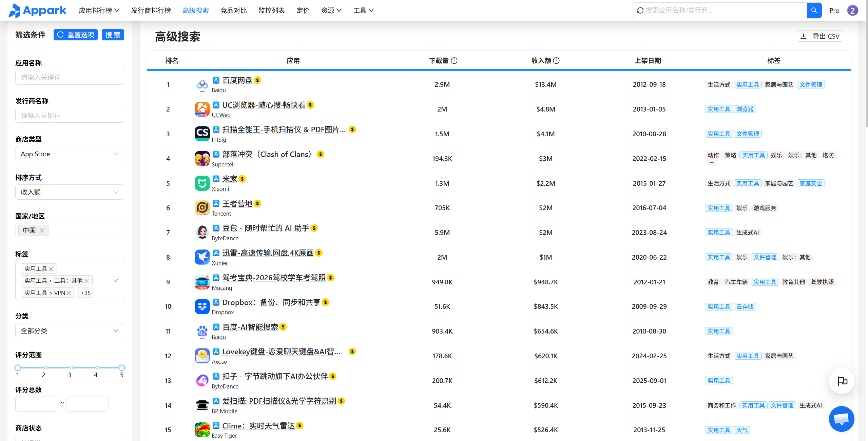This screenshot has height=441, width=868.
Task: Click the 浏览器 tag on UC浏览器 row
Action: (745, 109)
